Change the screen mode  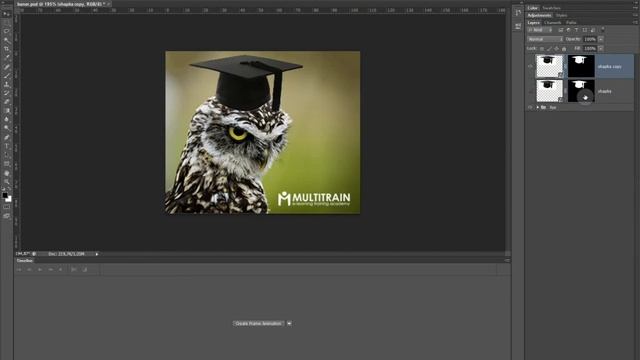tap(6, 216)
